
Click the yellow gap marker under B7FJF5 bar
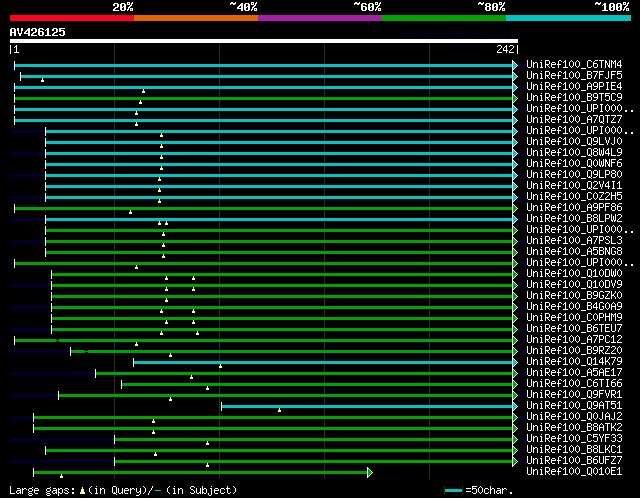[x=42, y=80]
